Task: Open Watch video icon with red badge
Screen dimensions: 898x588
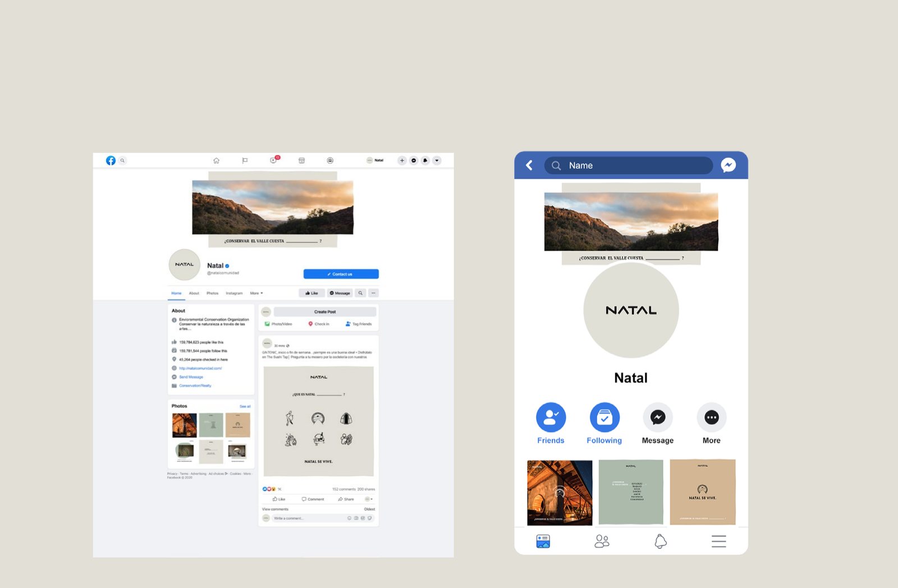Action: [x=274, y=160]
